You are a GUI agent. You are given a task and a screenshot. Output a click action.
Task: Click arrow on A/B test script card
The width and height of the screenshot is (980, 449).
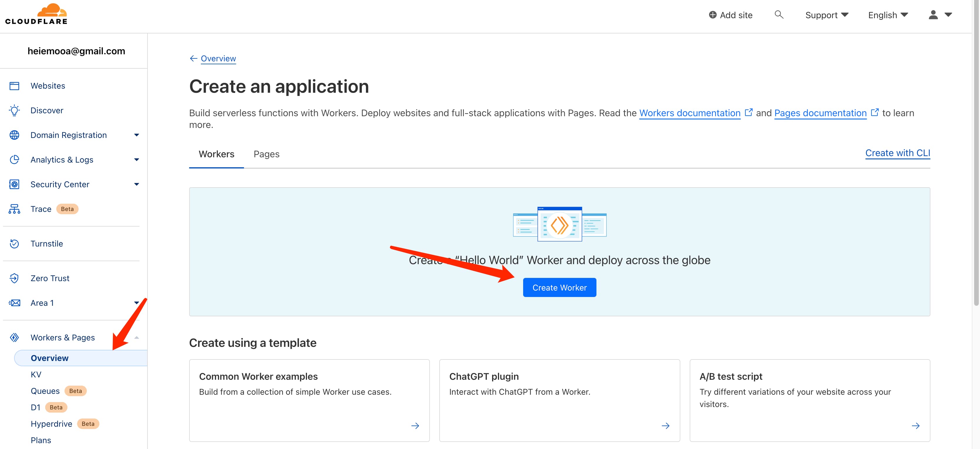coord(916,426)
